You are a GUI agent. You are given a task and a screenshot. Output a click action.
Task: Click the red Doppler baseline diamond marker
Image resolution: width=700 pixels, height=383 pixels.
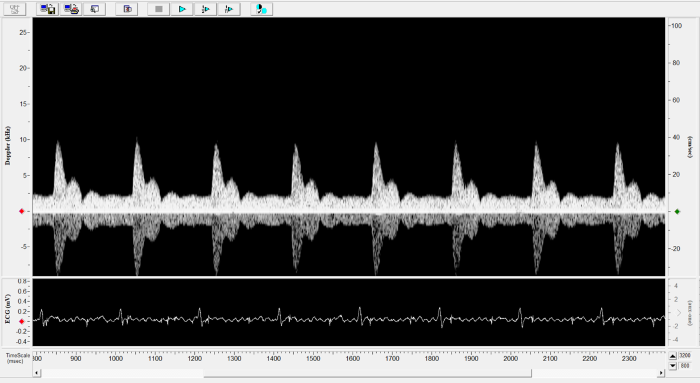tap(21, 211)
